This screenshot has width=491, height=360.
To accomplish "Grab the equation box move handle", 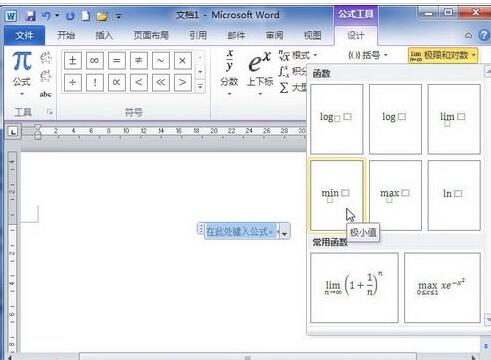I will [x=201, y=229].
